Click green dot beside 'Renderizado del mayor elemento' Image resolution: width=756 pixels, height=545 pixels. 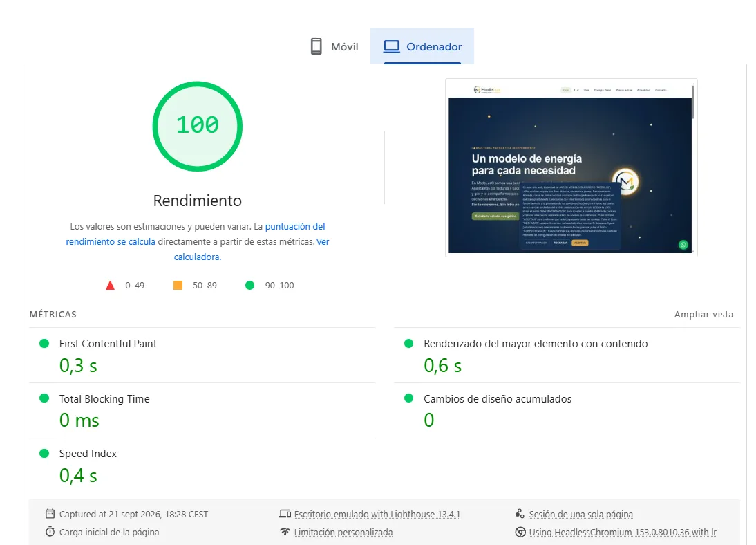(x=409, y=343)
